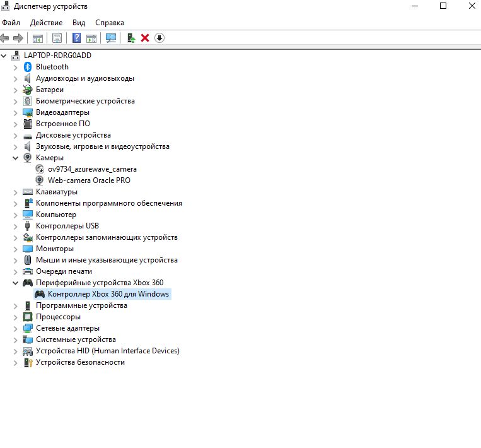Image resolution: width=481 pixels, height=448 pixels.
Task: Expand the Bluetooth category
Action: pyautogui.click(x=16, y=67)
